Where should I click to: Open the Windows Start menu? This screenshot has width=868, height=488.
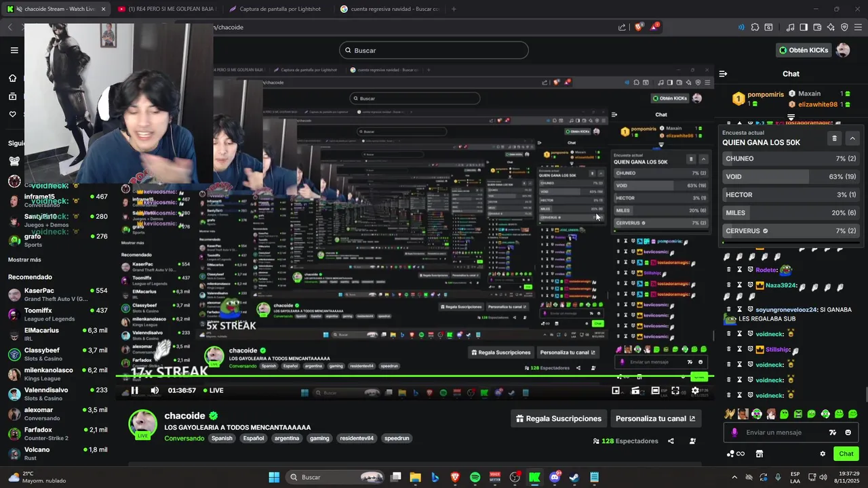(274, 477)
